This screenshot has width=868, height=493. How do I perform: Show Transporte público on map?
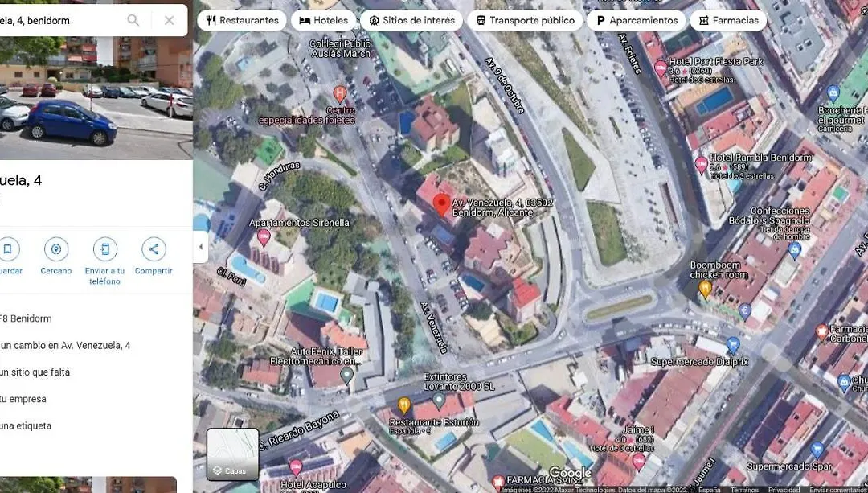point(525,20)
